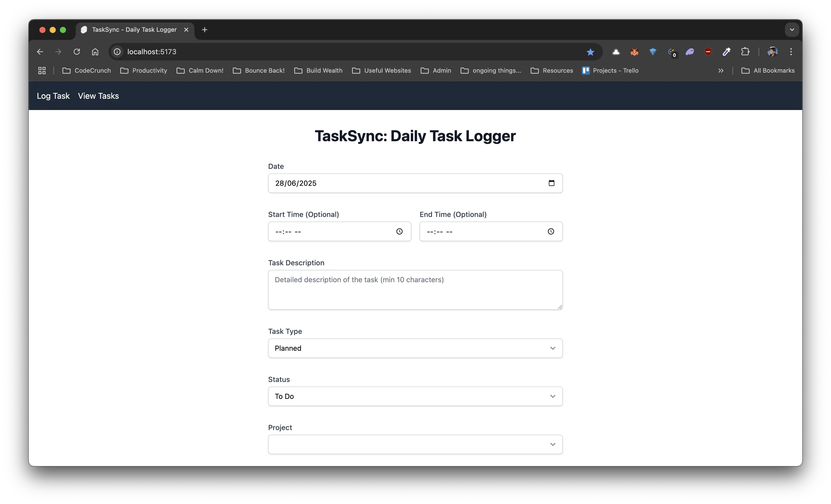
Task: Open the empty Project dropdown
Action: tap(415, 444)
